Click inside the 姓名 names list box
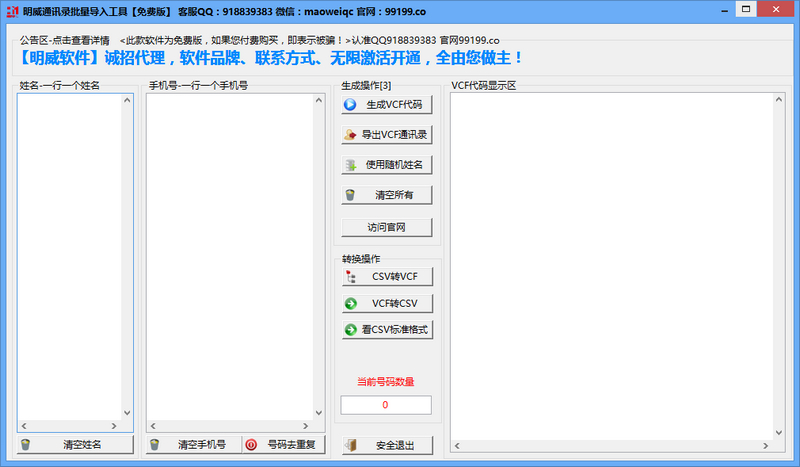800x467 pixels. (70, 257)
